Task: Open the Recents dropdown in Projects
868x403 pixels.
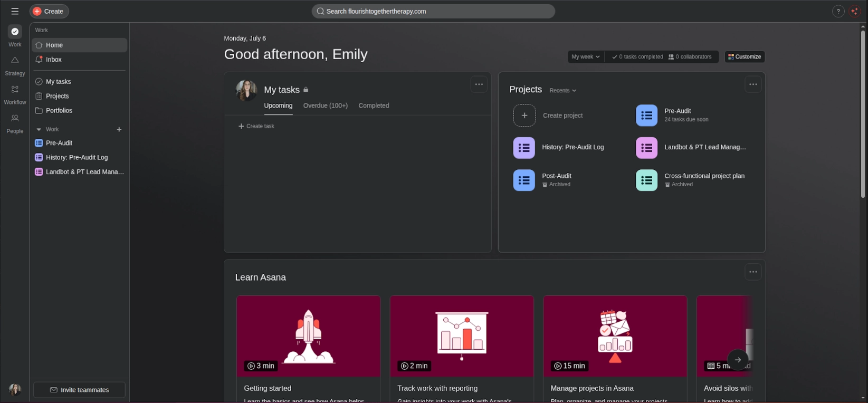Action: pyautogui.click(x=563, y=91)
